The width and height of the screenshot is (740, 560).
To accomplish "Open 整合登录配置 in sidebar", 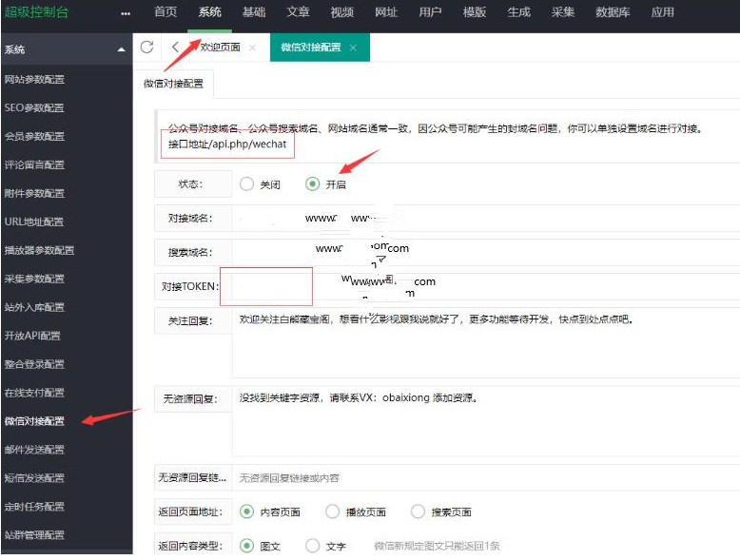I will point(34,364).
